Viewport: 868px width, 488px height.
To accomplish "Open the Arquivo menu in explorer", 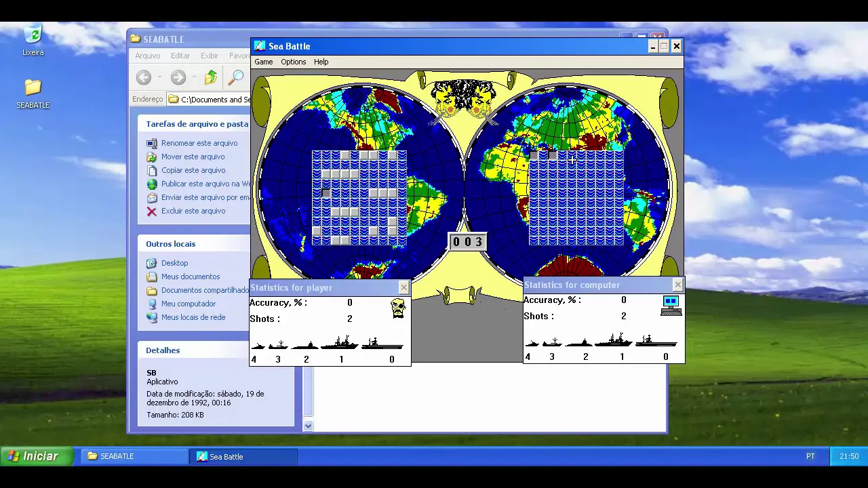I will 147,56.
